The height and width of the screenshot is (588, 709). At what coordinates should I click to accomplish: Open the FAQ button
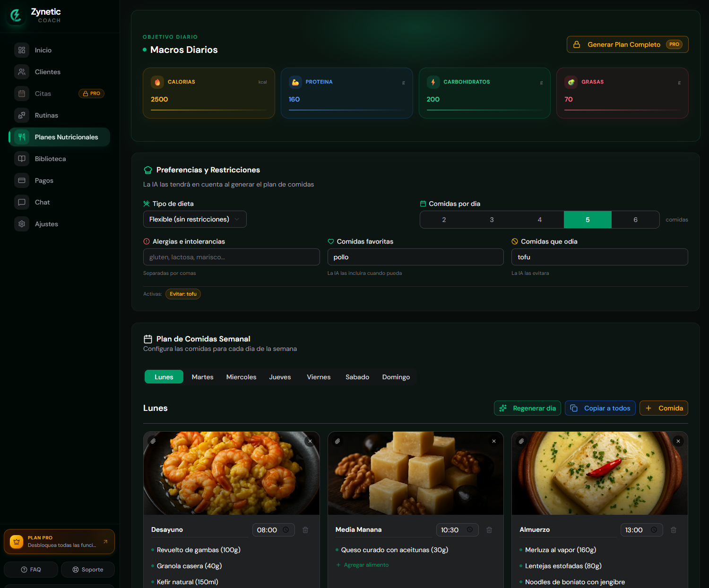tap(31, 570)
